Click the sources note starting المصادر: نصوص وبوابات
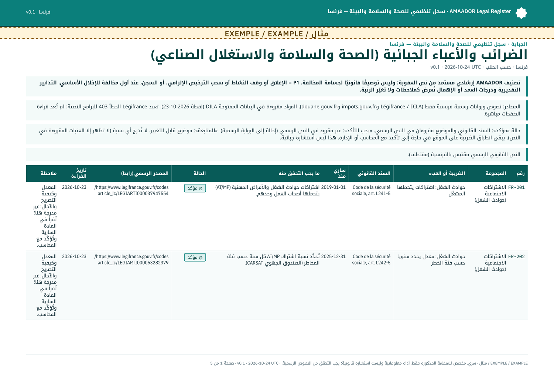This screenshot has width=554, height=392. click(x=277, y=110)
